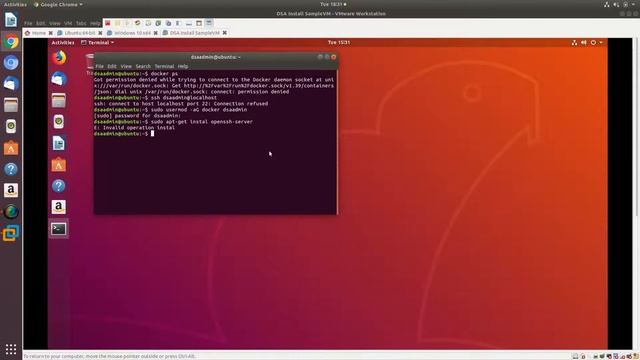
Task: Open the terminal window's Edit menu
Action: pos(112,66)
